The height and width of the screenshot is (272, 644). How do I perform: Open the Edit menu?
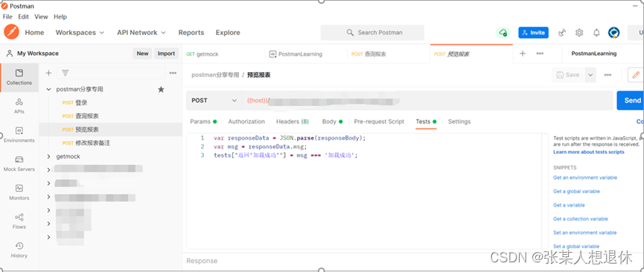[x=23, y=17]
